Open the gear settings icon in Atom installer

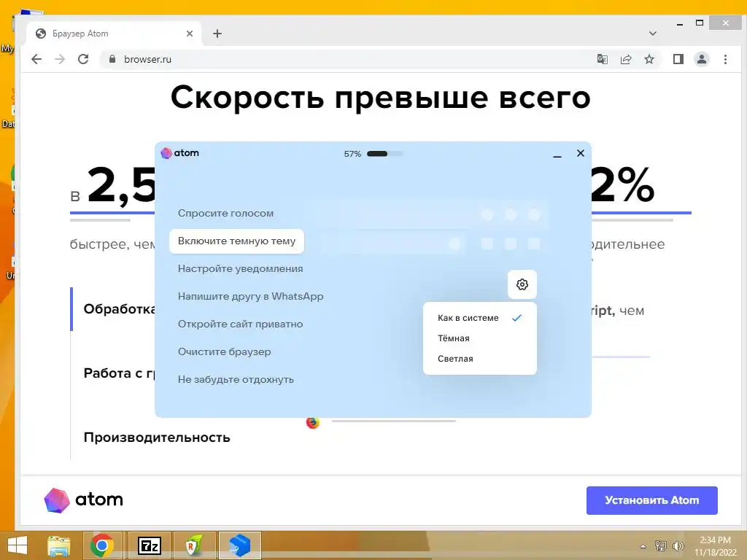pyautogui.click(x=522, y=284)
